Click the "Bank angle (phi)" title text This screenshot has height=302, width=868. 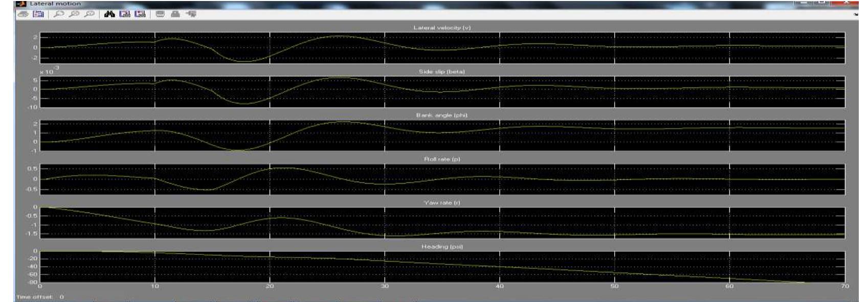442,115
